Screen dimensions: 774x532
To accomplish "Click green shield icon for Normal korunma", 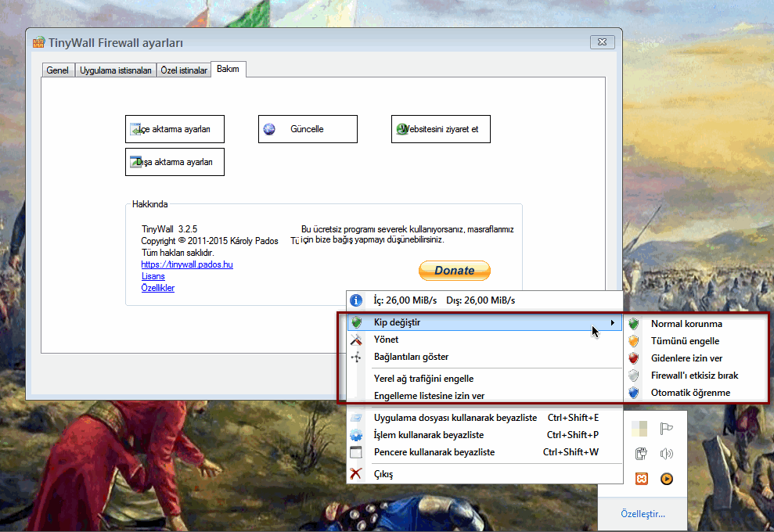I will (x=634, y=324).
